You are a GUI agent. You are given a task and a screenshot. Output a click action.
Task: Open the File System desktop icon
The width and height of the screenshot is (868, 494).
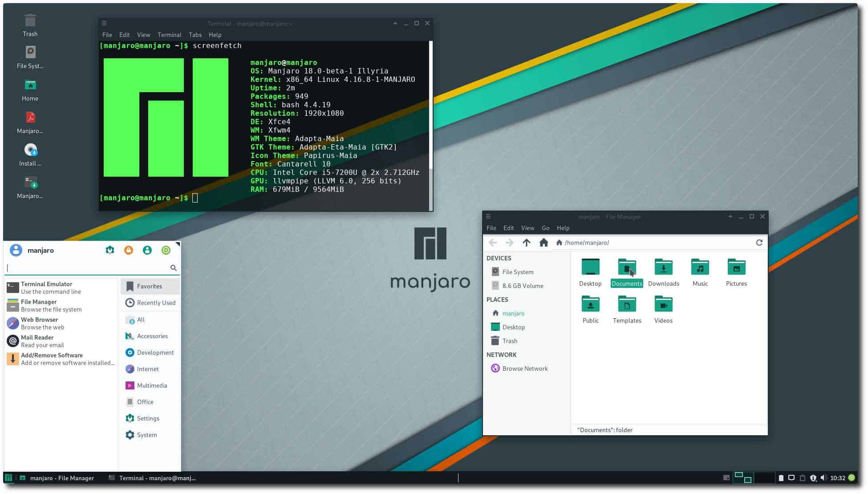[30, 57]
